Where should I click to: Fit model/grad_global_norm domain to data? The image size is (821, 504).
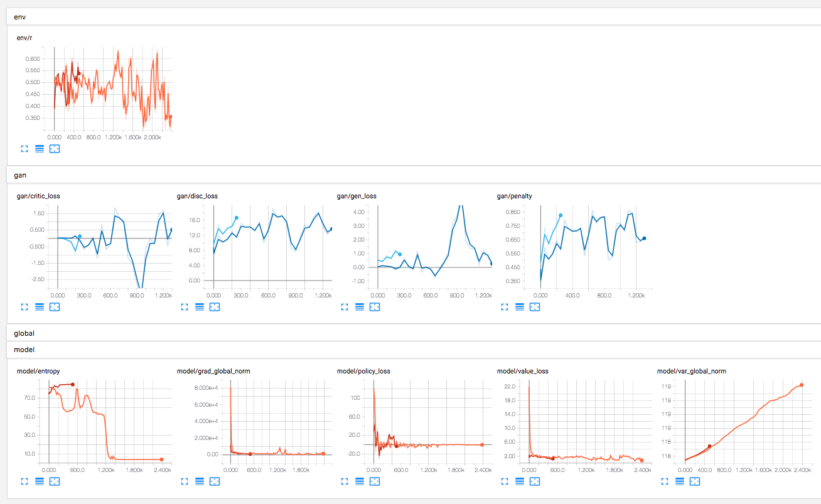[215, 481]
